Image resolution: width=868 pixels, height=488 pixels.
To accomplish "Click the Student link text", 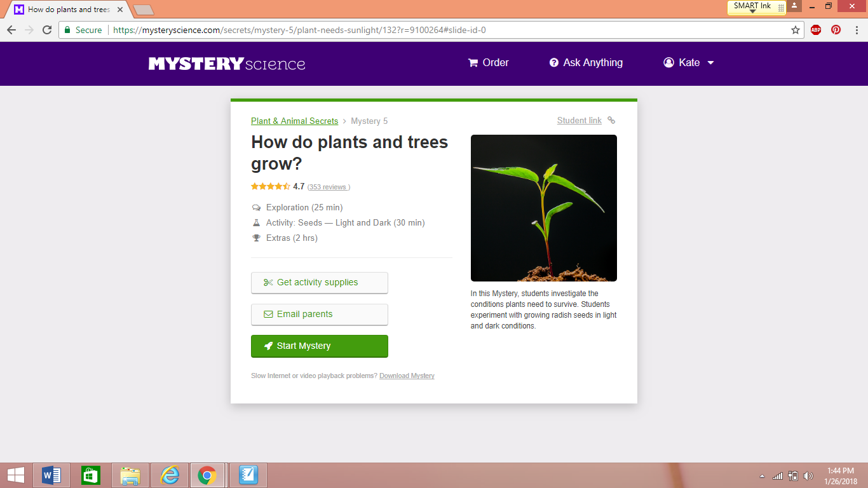I will pyautogui.click(x=580, y=120).
